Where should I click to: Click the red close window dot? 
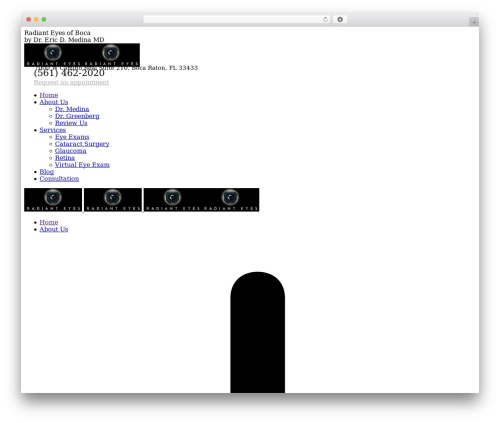point(29,19)
